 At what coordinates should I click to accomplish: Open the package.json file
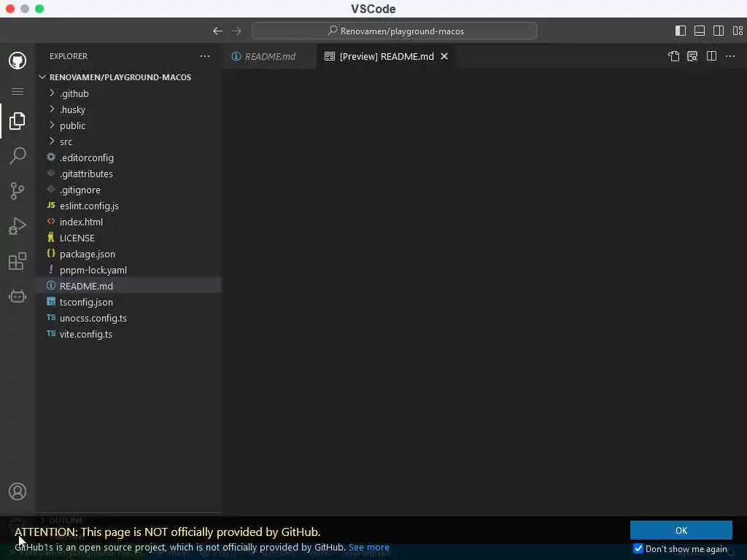point(128,254)
